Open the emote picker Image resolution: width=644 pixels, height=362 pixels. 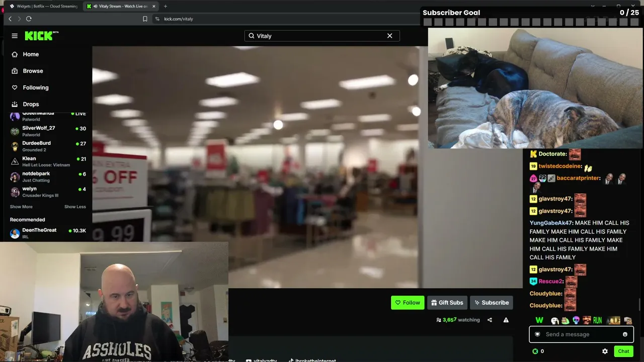[625, 334]
